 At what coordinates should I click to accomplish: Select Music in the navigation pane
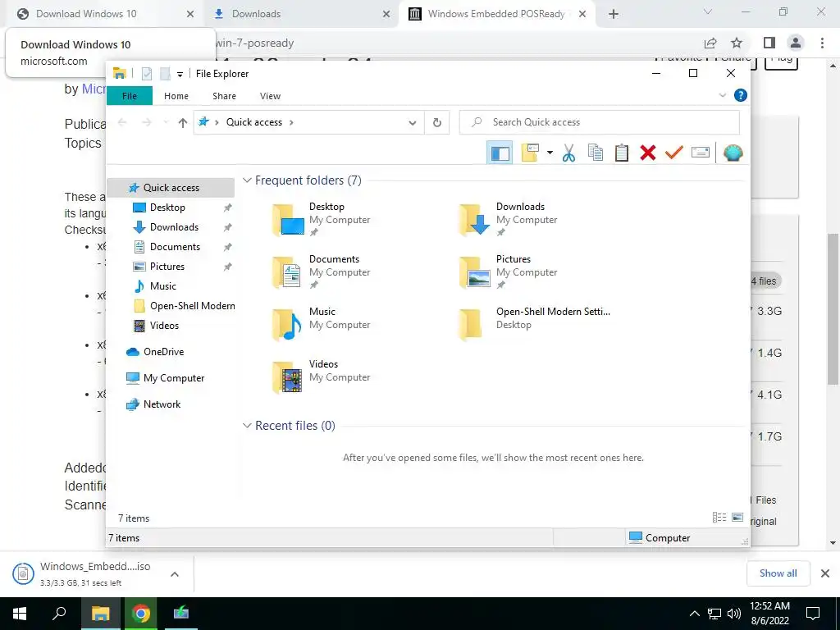pos(163,286)
